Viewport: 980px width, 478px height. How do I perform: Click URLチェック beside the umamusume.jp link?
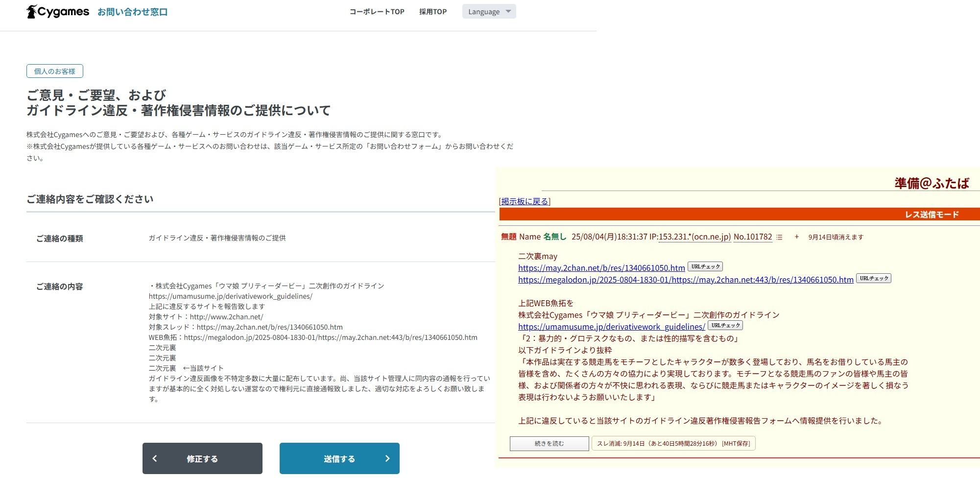pyautogui.click(x=725, y=325)
